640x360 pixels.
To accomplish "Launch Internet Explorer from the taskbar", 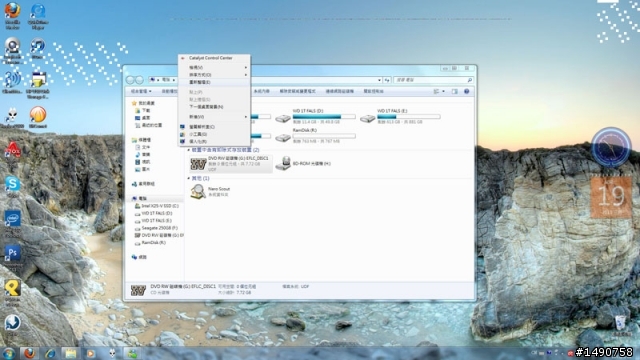I will pos(50,353).
